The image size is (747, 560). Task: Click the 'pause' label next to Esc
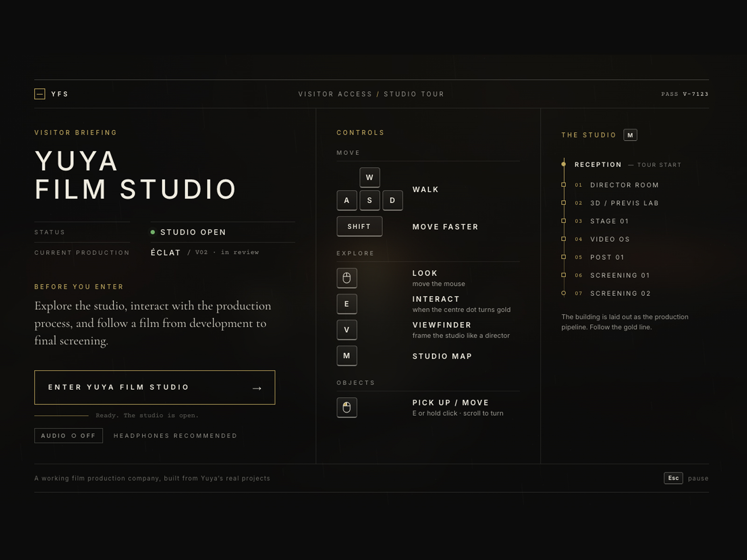698,478
